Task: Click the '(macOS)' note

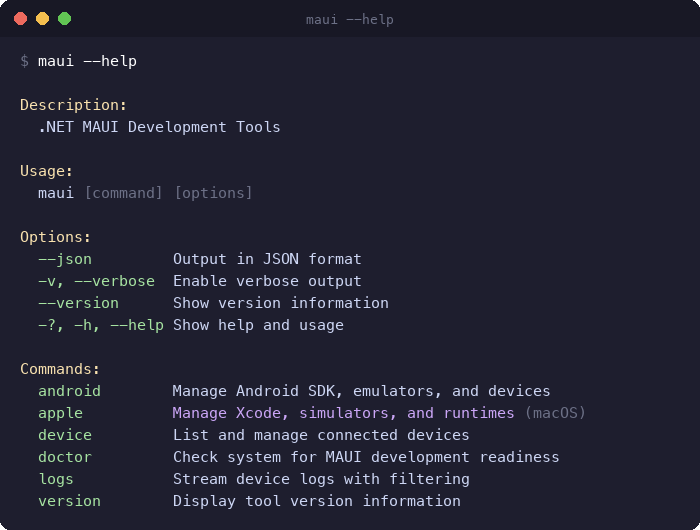Action: (x=555, y=413)
